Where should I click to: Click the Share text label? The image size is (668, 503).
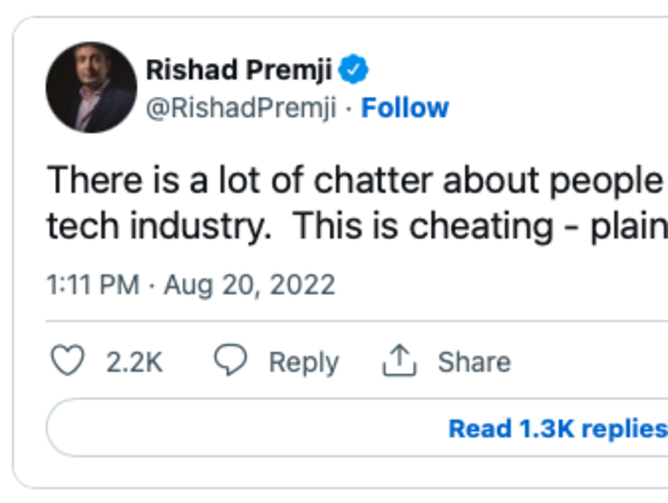pyautogui.click(x=474, y=362)
